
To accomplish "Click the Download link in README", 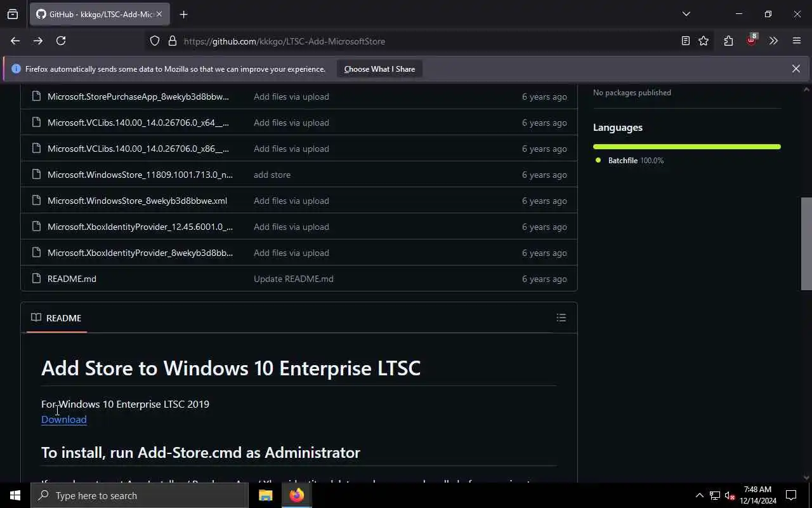I will pos(63,419).
